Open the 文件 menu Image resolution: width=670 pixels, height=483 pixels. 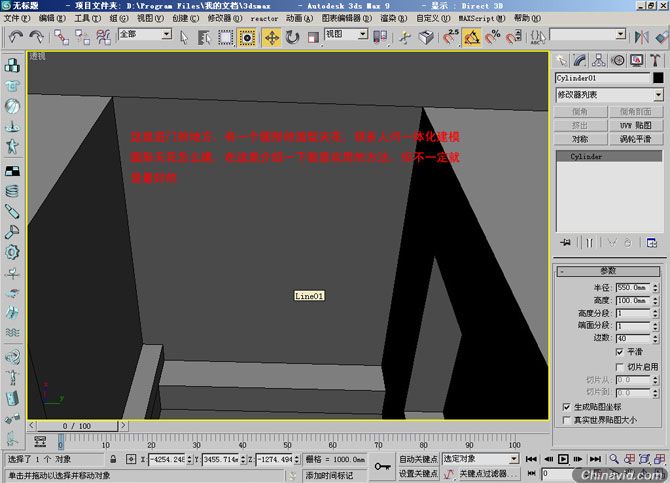[17, 18]
